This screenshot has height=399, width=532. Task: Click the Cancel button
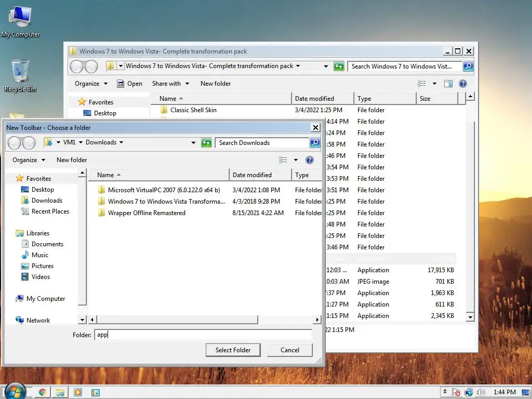tap(290, 350)
